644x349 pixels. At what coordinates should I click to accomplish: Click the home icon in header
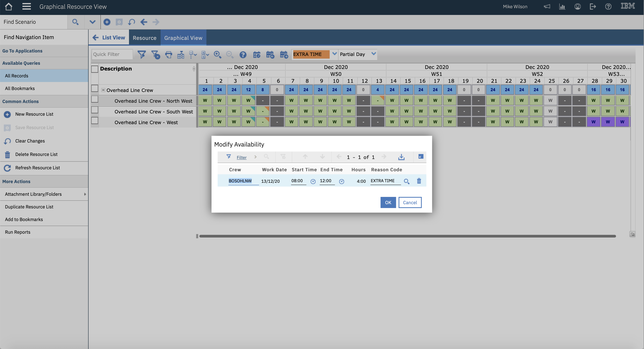9,7
